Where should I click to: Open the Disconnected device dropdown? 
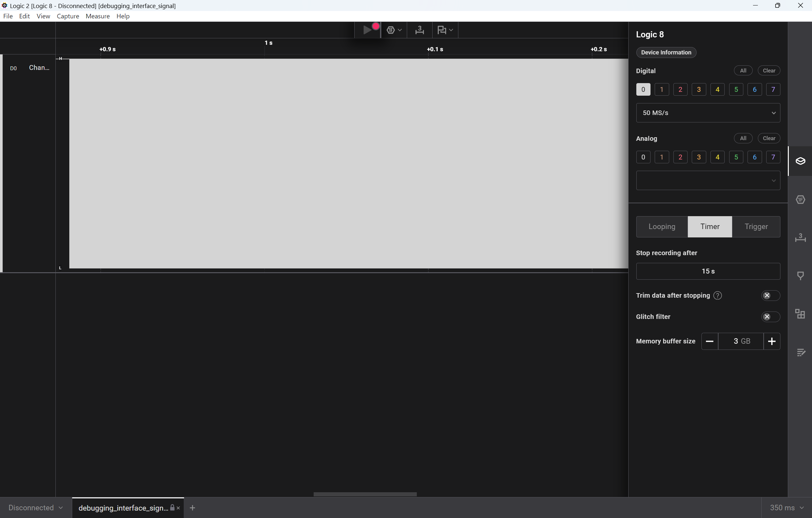(35, 508)
